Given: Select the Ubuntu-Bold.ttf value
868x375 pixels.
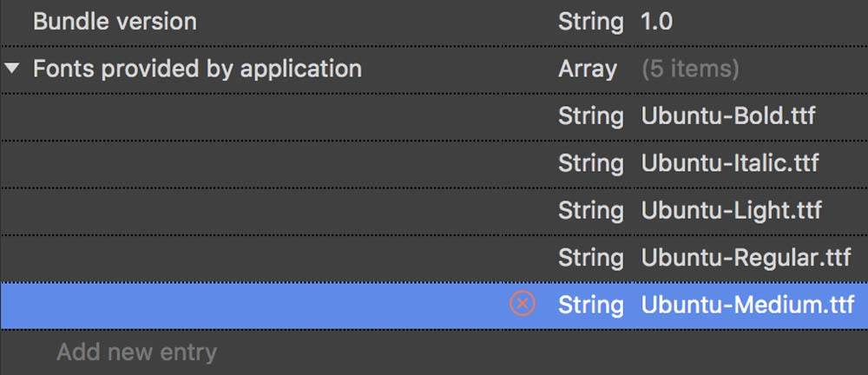Looking at the screenshot, I should pyautogui.click(x=728, y=115).
